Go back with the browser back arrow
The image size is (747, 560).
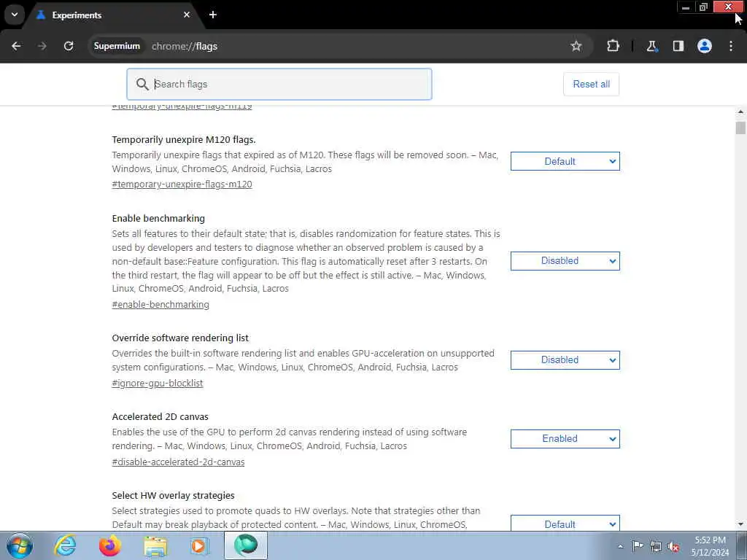(x=16, y=46)
